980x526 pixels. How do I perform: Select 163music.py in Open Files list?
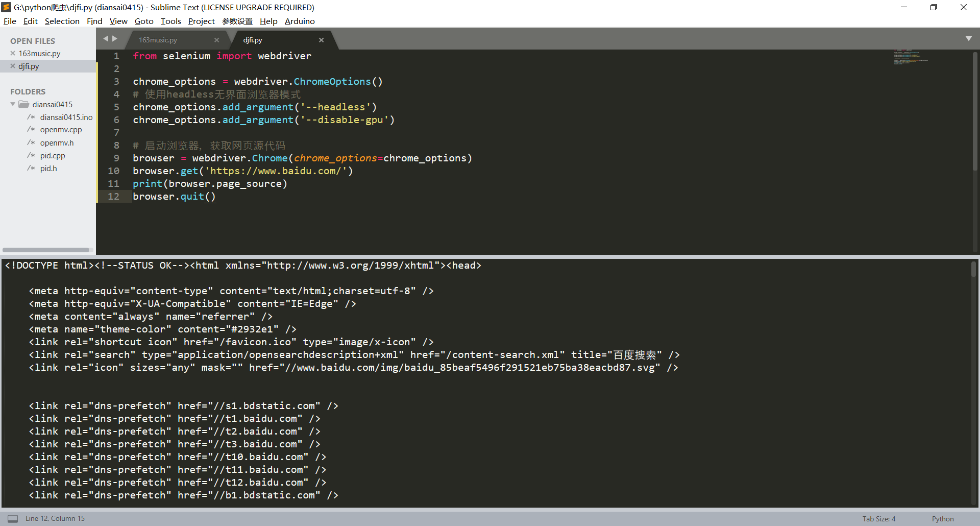[39, 53]
